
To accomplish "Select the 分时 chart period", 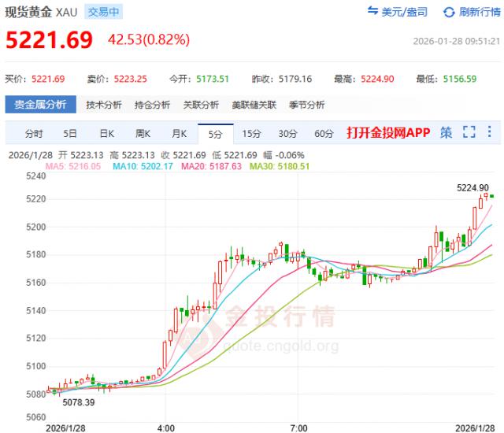I will click(34, 133).
